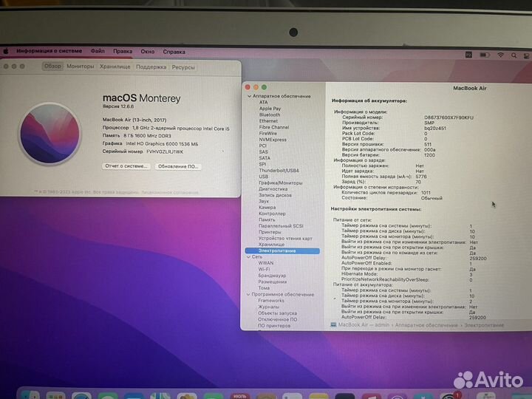
Task: Select NVMExpress in the sidebar
Action: coord(273,140)
